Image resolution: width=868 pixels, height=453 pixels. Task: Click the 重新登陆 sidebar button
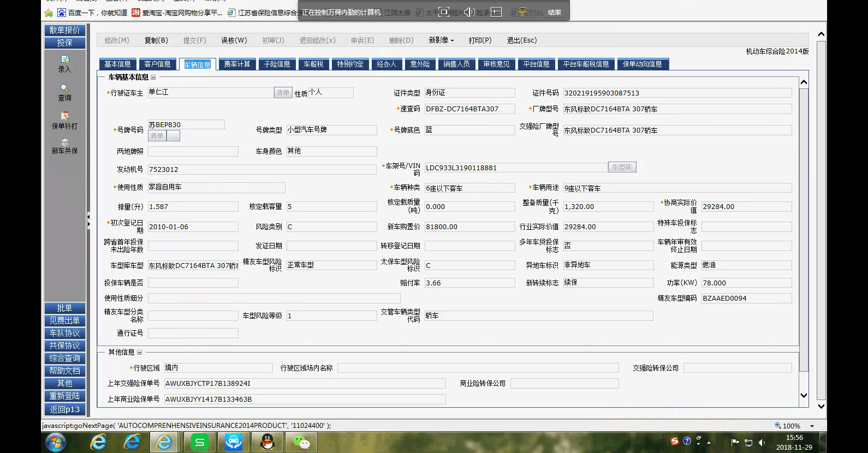(65, 396)
